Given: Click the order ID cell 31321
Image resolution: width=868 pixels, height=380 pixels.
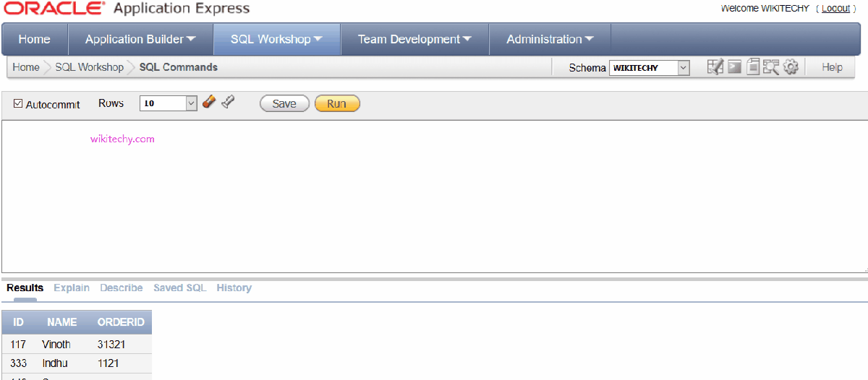Looking at the screenshot, I should (111, 345).
